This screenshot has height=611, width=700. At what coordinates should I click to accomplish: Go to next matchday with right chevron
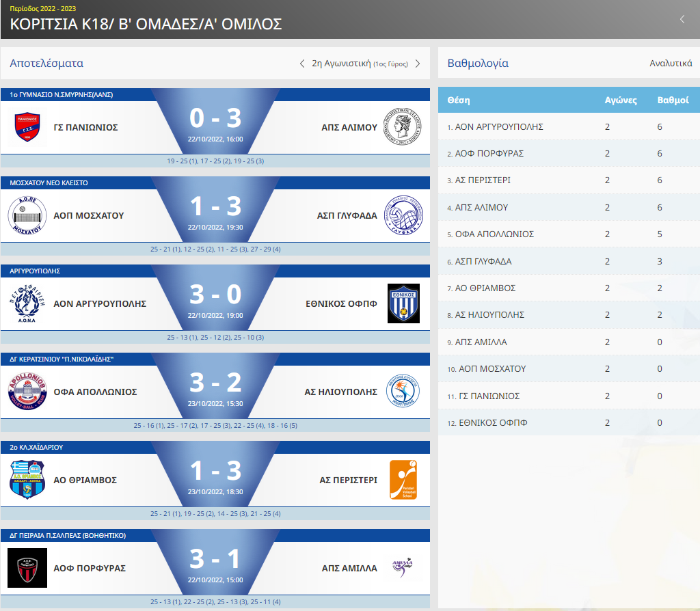pyautogui.click(x=418, y=64)
